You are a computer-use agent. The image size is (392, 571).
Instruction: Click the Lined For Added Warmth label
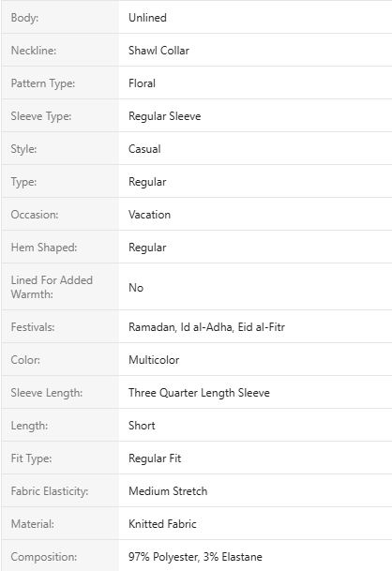tap(52, 287)
